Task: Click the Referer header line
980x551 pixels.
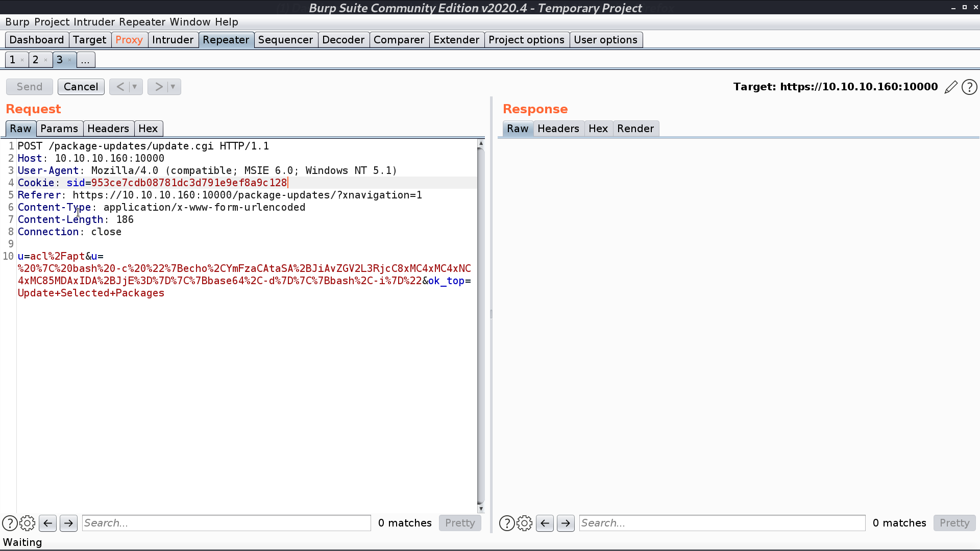Action: pos(220,195)
